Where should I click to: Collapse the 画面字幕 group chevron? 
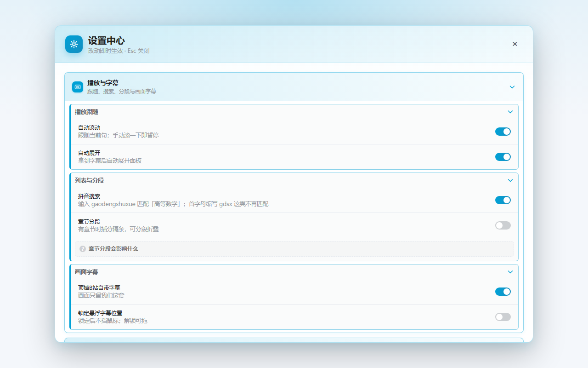[x=510, y=272]
